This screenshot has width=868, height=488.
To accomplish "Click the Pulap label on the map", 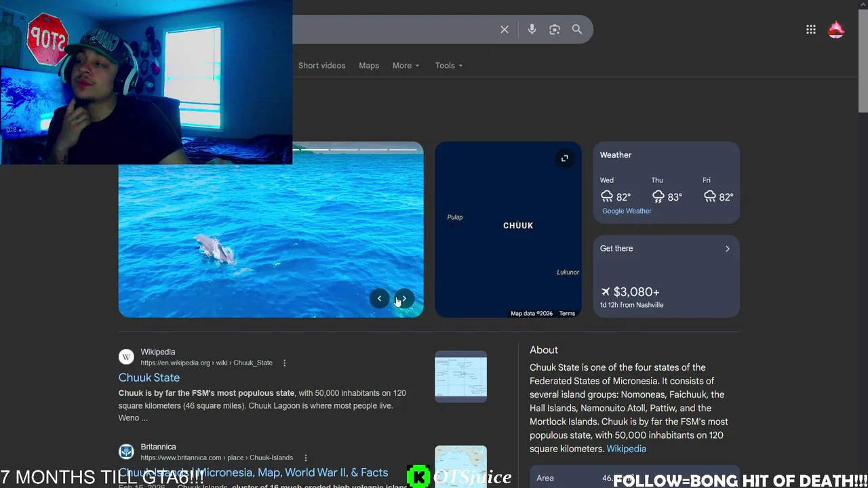I will coord(455,218).
